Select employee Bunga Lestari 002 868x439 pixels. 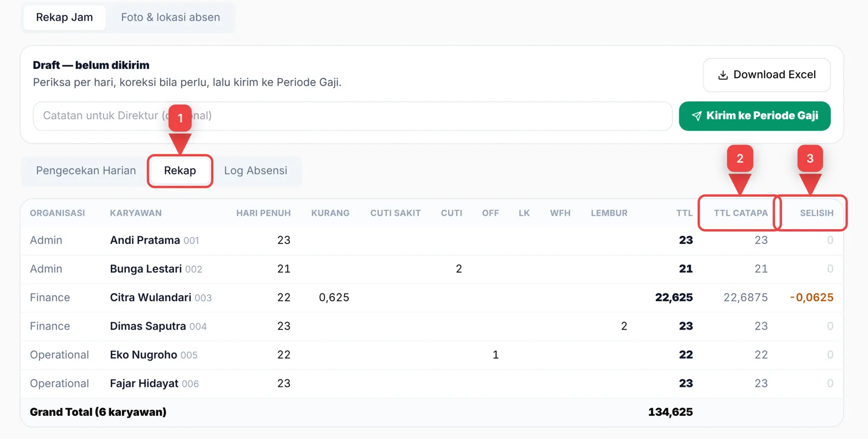156,269
